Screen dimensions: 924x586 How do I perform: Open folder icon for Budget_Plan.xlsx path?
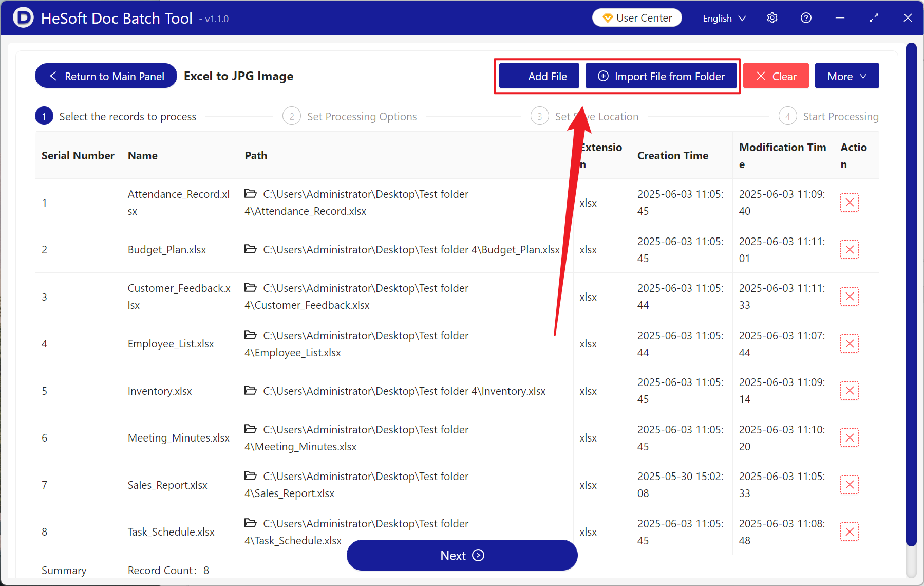[251, 249]
